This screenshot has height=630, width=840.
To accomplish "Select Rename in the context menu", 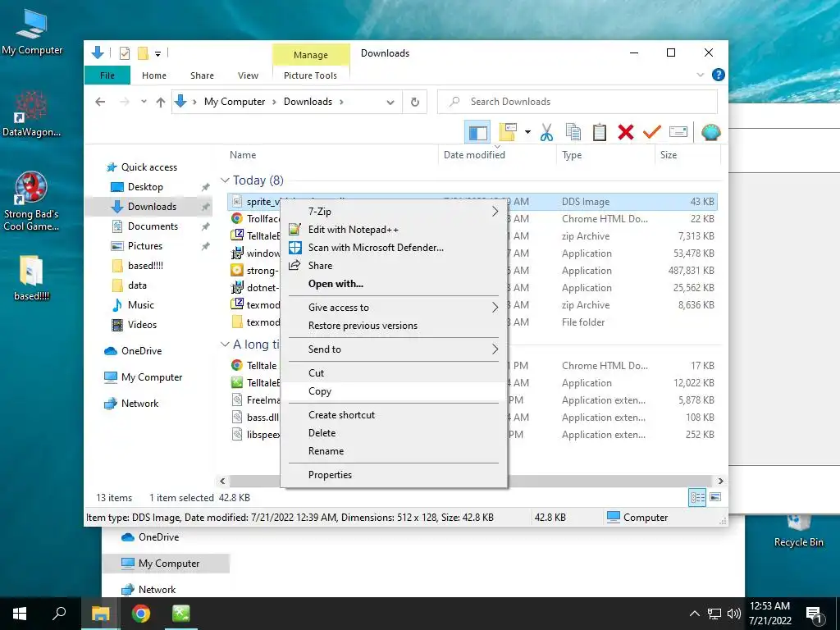I will (395, 451).
